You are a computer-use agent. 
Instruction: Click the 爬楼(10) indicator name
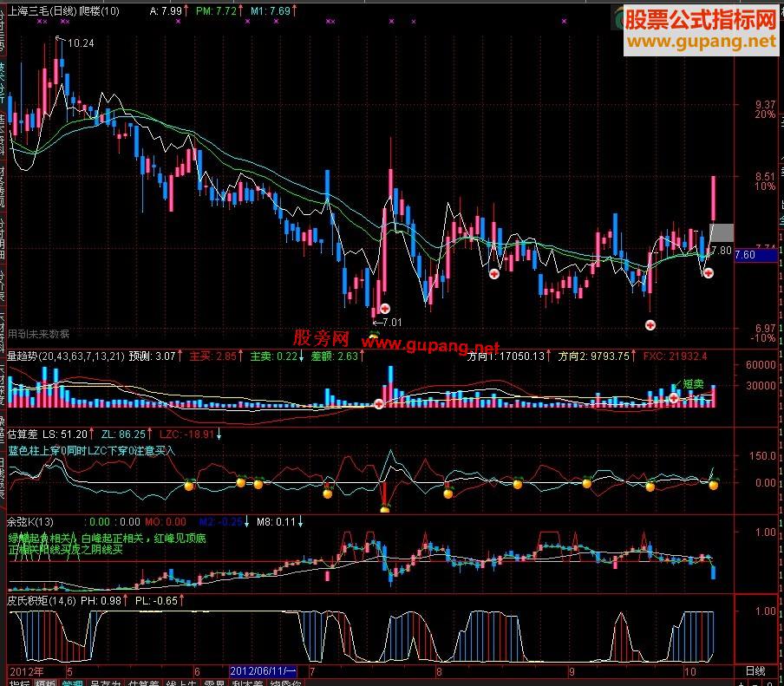(x=100, y=10)
